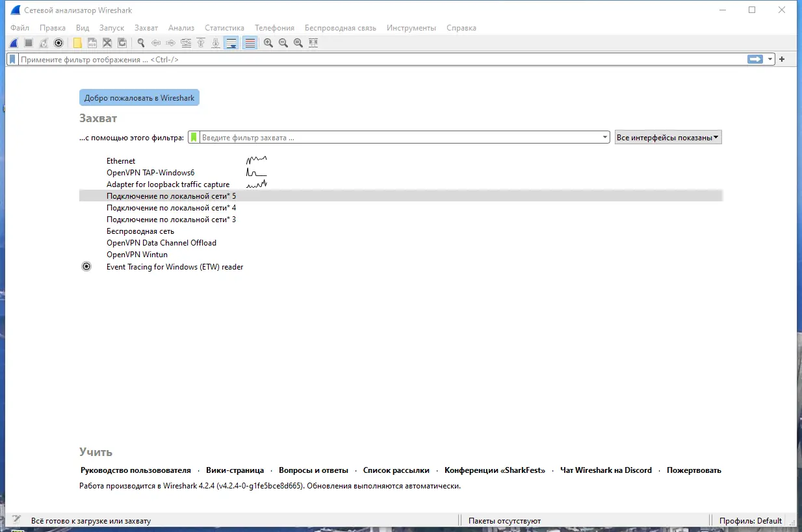Image resolution: width=802 pixels, height=532 pixels.
Task: Open the Захват menu
Action: point(146,28)
